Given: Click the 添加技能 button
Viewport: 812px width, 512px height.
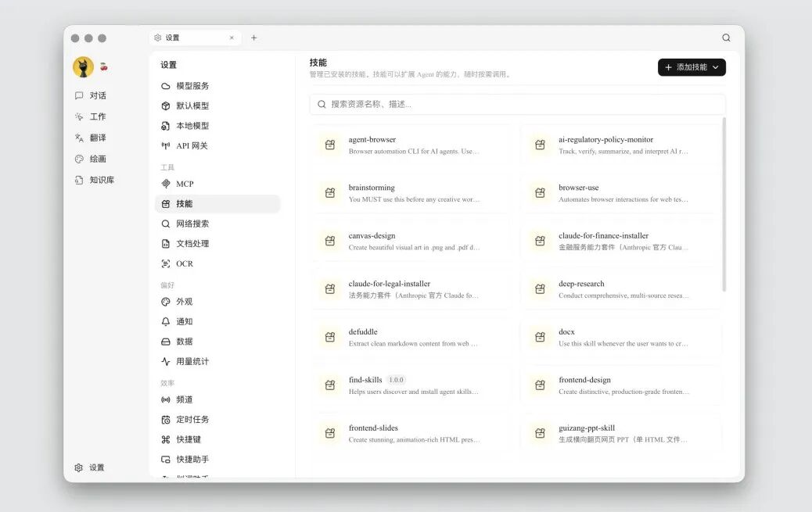Looking at the screenshot, I should click(x=692, y=67).
